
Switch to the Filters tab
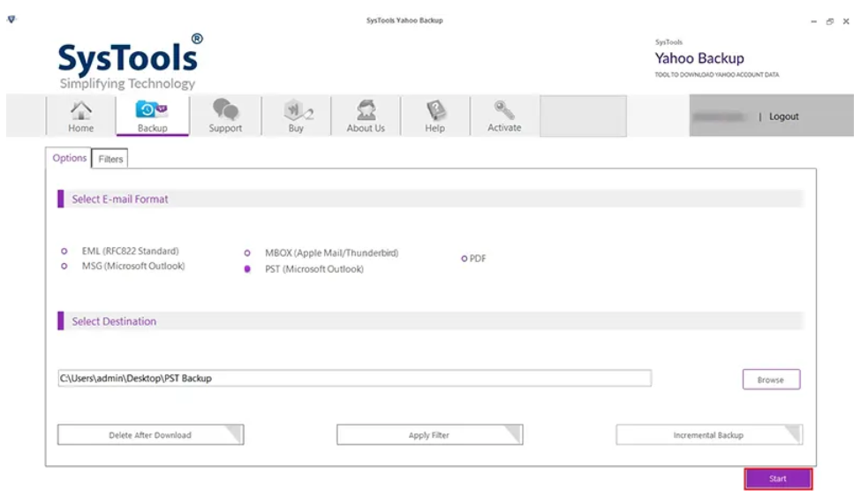(110, 159)
